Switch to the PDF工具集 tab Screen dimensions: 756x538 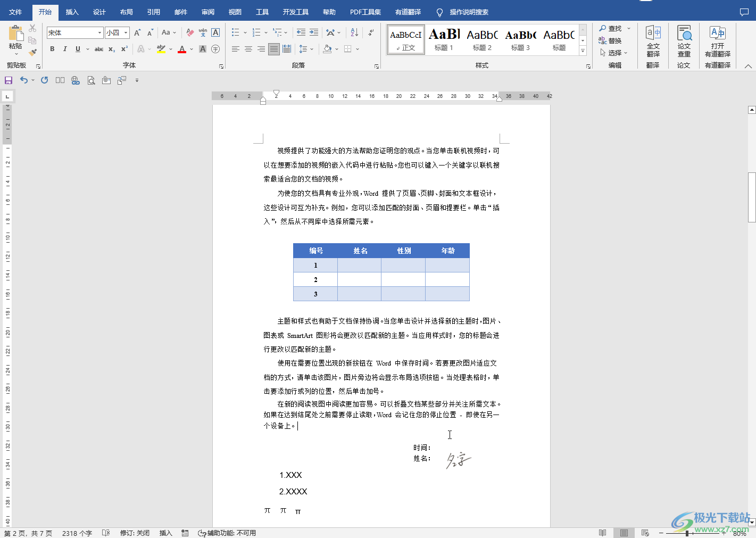point(365,12)
